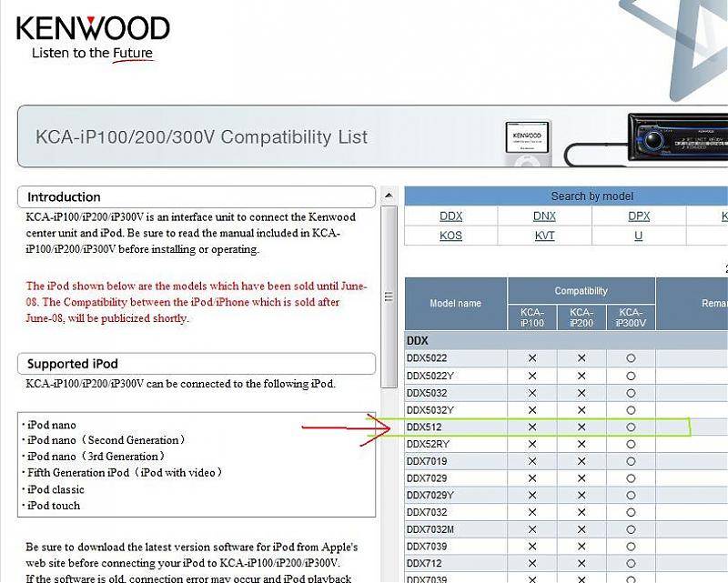
Task: Click the "KCA-iP100/200/300V Compatibility List" title
Action: click(201, 137)
